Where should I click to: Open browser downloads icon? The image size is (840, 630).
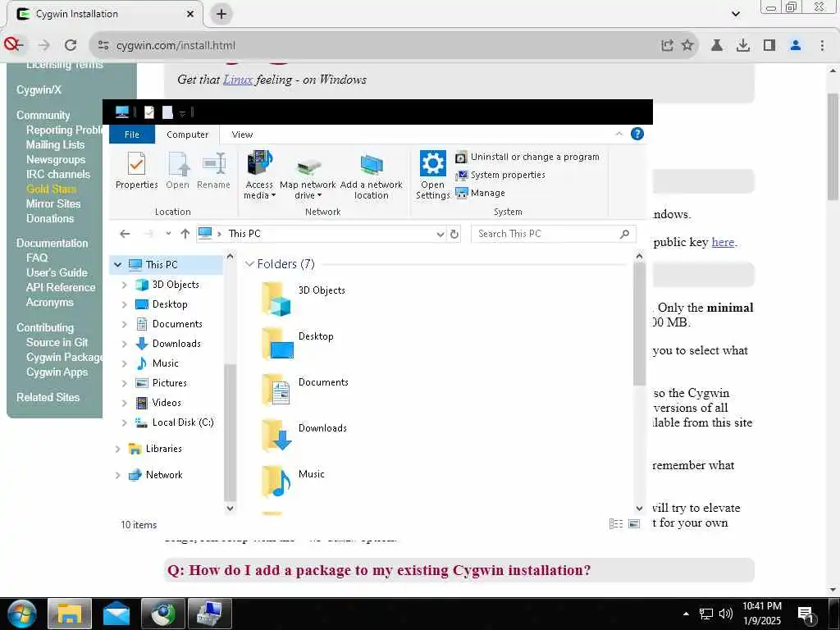click(742, 45)
